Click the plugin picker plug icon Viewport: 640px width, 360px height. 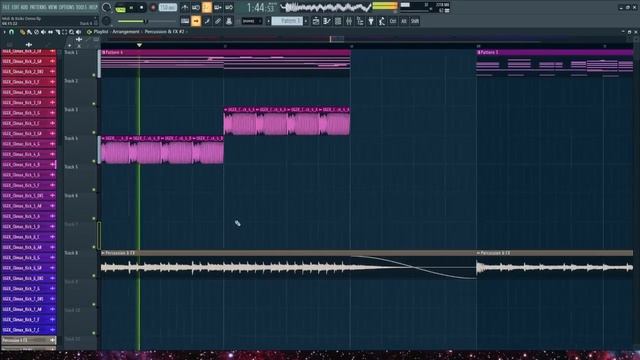(x=371, y=21)
